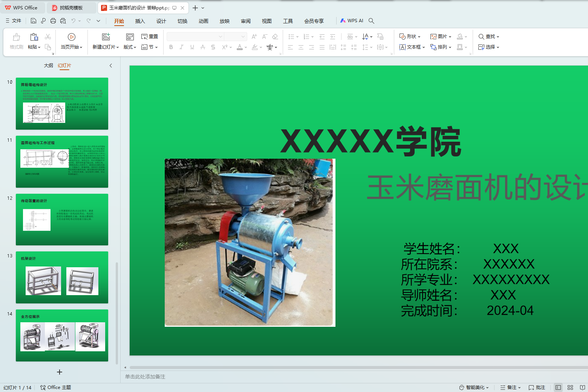The image size is (588, 392).
Task: Click Smart Beautify (智能美化) in status bar
Action: [474, 387]
